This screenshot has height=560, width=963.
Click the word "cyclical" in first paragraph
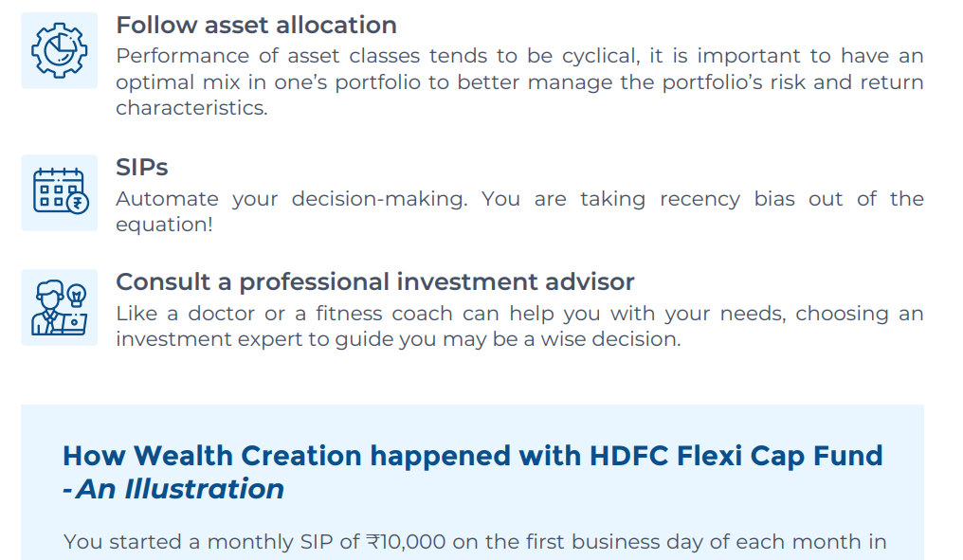click(x=598, y=56)
